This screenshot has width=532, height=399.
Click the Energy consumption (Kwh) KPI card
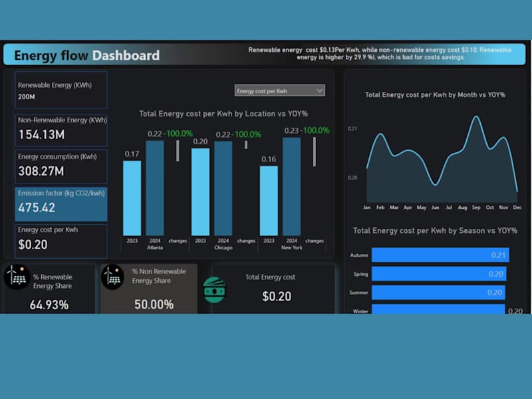(61, 166)
